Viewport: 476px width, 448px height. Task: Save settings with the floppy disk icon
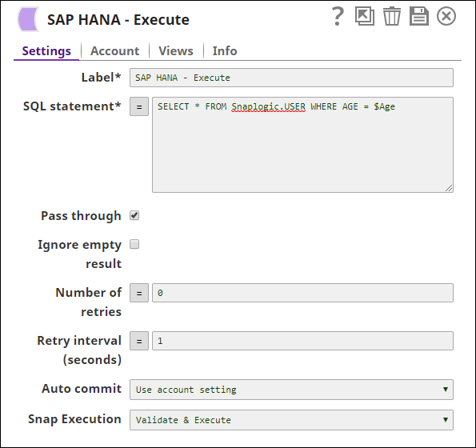pos(419,16)
